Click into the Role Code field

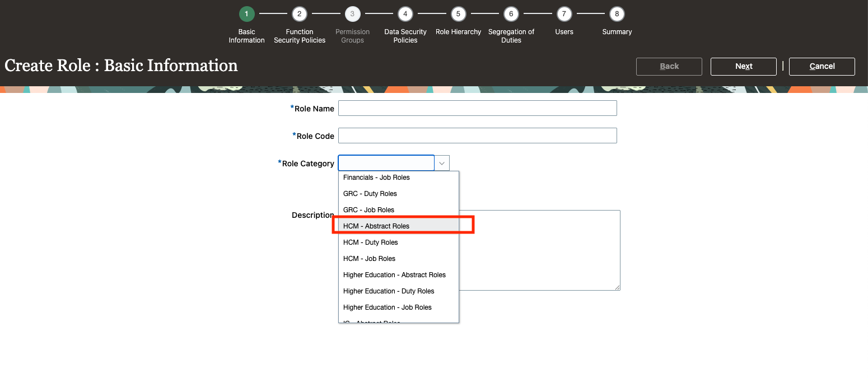477,136
